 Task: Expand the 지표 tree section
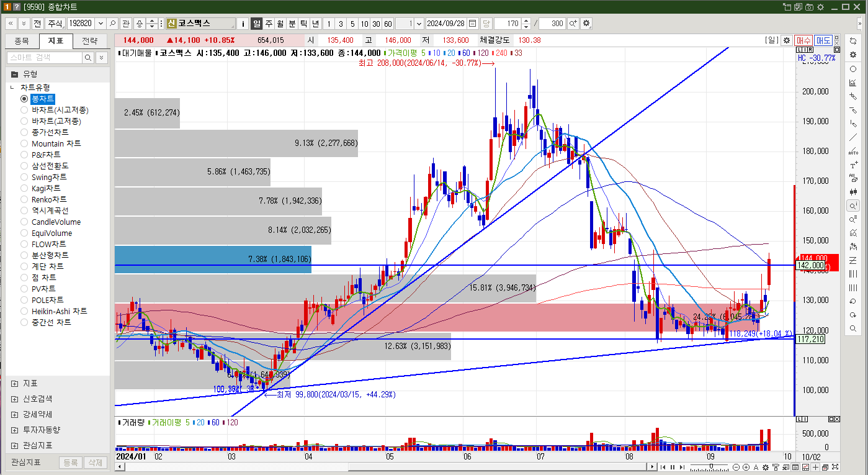coord(14,383)
